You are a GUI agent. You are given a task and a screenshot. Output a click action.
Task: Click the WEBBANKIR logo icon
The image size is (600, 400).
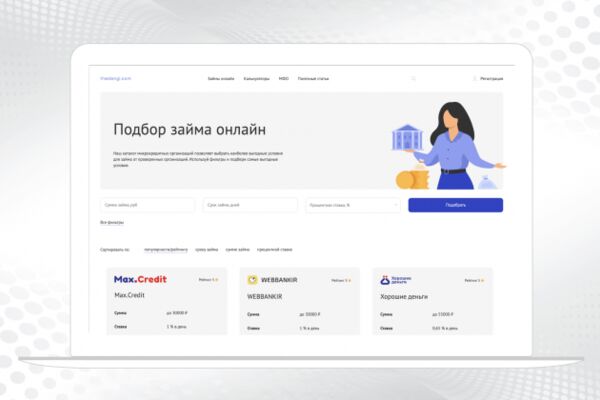[253, 280]
